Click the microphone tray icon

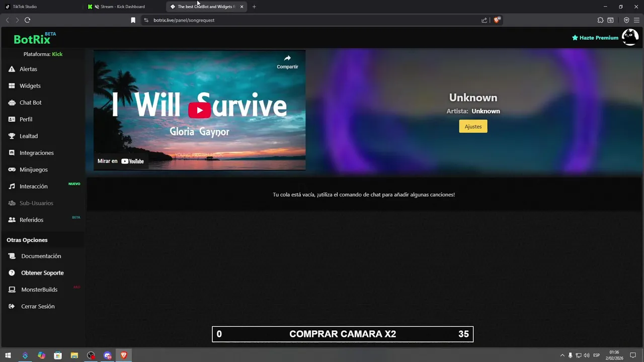tap(571, 355)
